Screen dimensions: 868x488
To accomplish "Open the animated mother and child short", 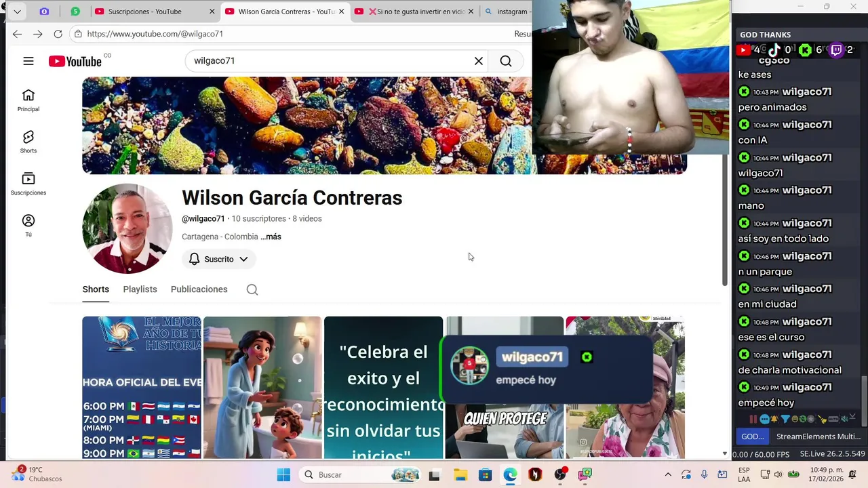I will (262, 388).
